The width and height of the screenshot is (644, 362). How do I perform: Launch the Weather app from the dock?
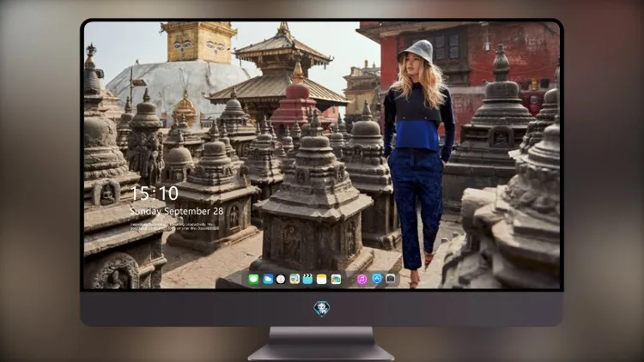[x=268, y=280]
